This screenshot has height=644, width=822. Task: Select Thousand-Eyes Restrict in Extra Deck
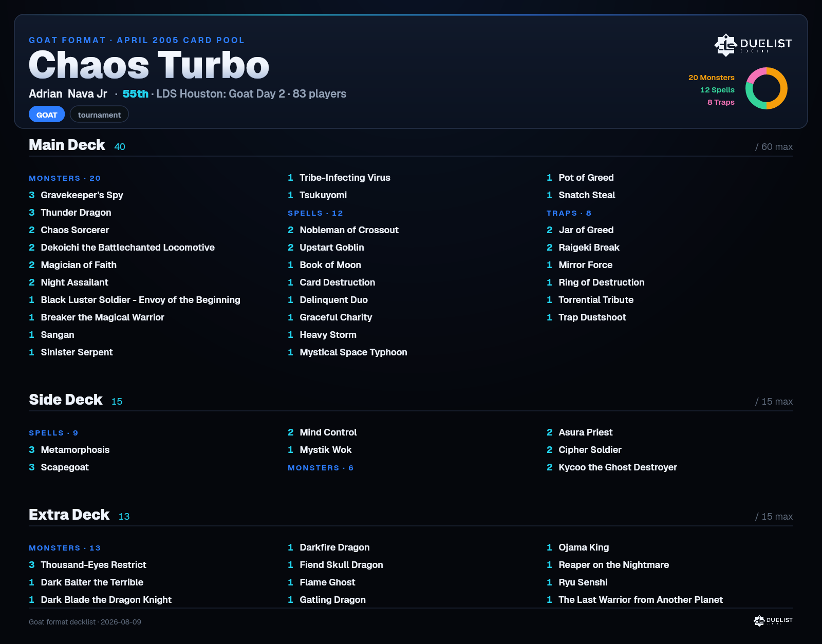tap(87, 565)
